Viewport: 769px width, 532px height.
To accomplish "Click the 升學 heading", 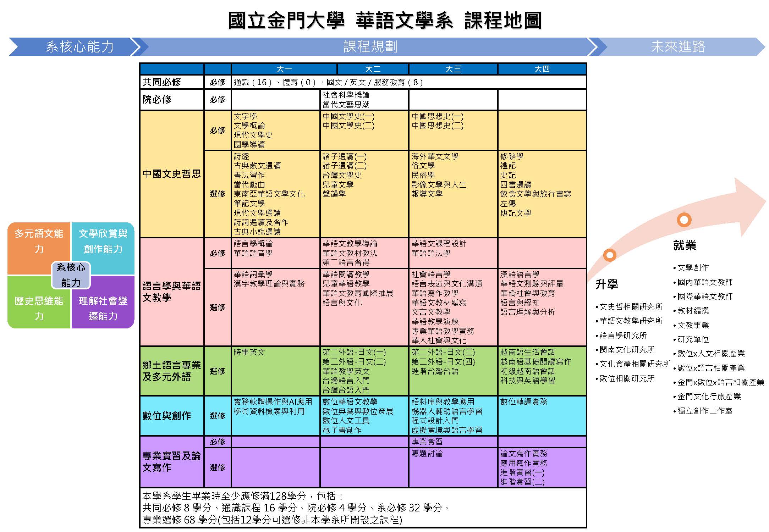I will (606, 284).
